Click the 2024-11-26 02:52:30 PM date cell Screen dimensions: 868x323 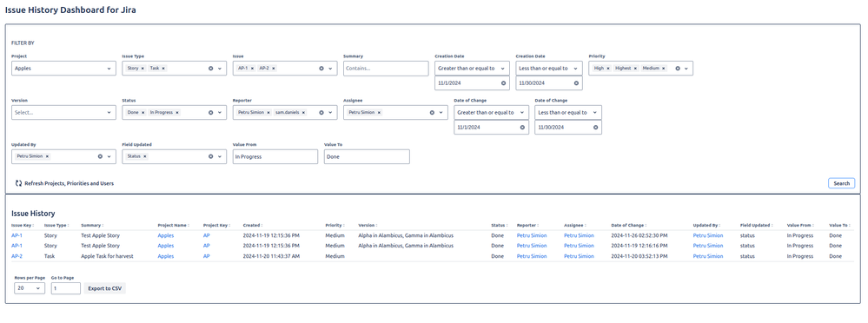(639, 235)
